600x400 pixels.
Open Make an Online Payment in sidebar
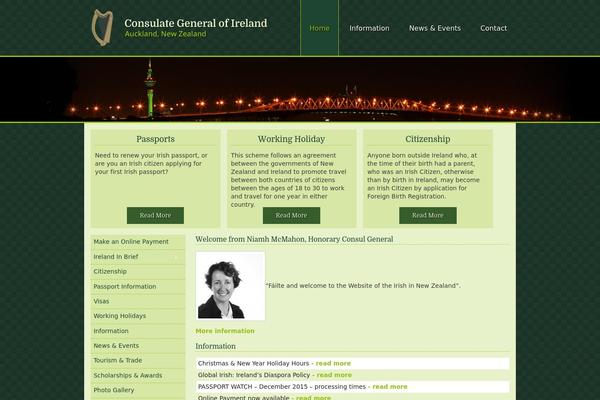[138, 242]
